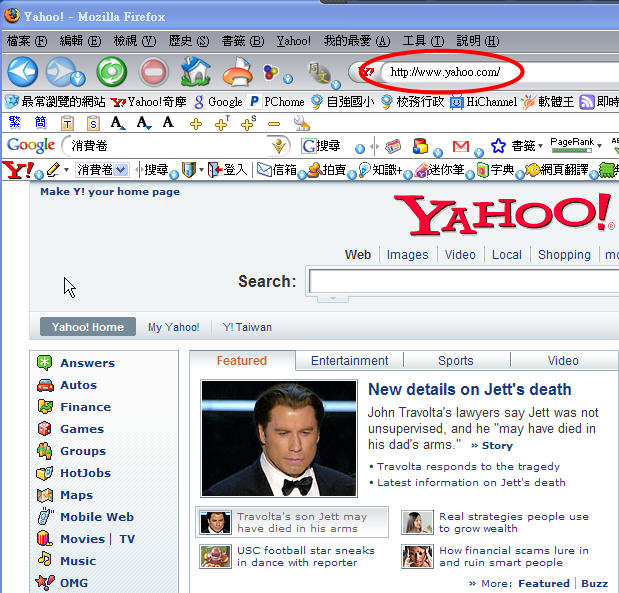Click the Autos car icon

(x=45, y=385)
